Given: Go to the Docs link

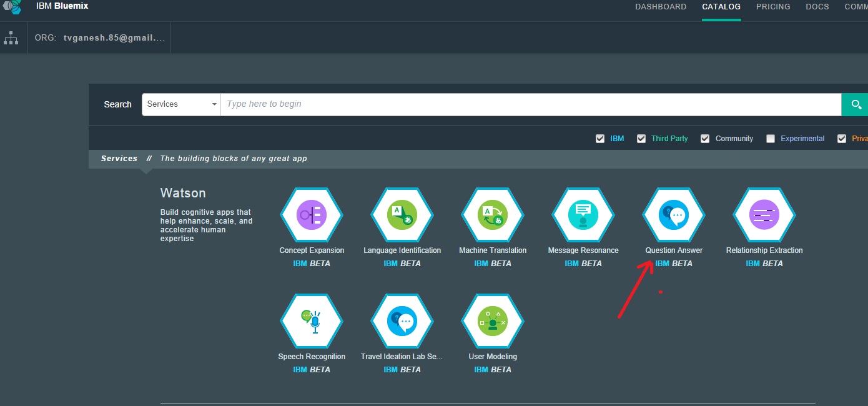Looking at the screenshot, I should click(x=817, y=7).
